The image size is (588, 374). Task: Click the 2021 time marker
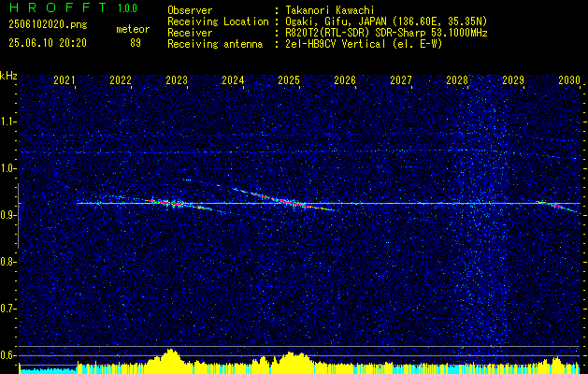[65, 79]
